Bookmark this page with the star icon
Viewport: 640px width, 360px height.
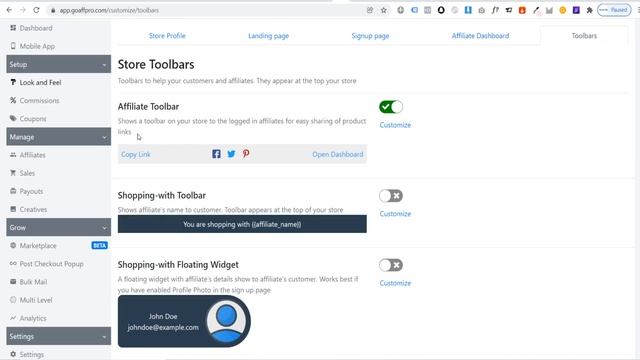point(383,10)
